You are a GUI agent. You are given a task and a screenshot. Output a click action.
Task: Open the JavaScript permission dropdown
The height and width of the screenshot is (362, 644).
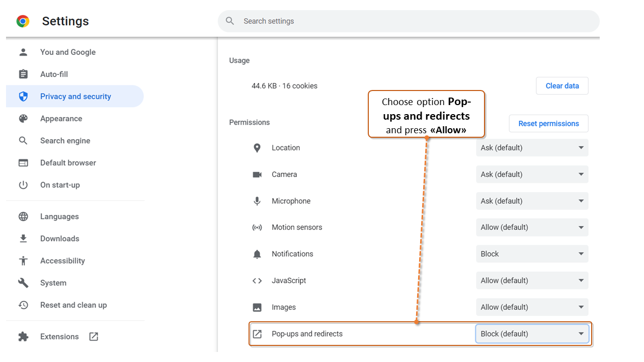point(532,281)
